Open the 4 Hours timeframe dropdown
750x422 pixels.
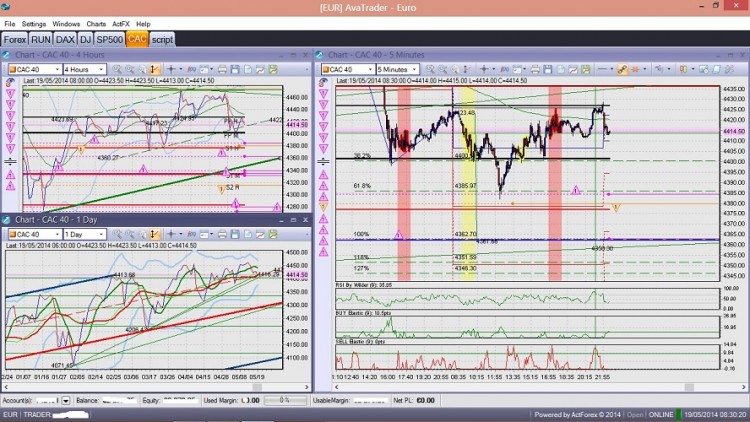point(84,70)
